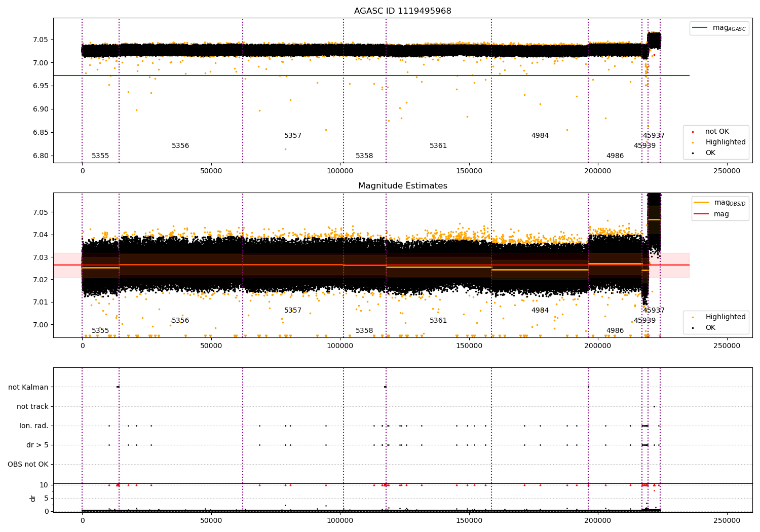Click OBSID label 5358 in AGASC ID plot
The width and height of the screenshot is (760, 532).
tap(364, 156)
